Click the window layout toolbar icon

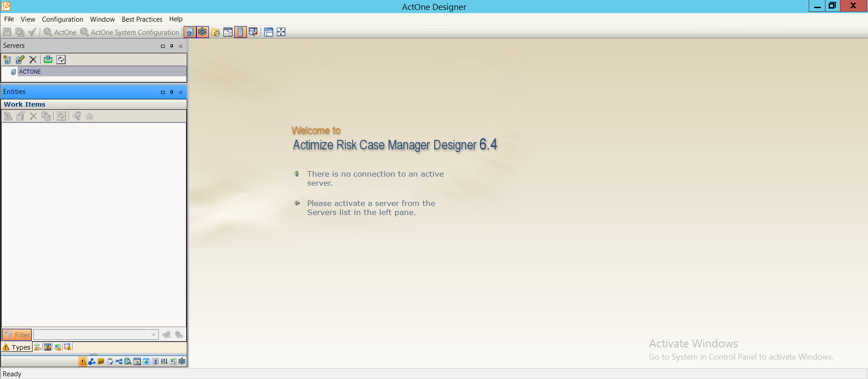pyautogui.click(x=269, y=32)
